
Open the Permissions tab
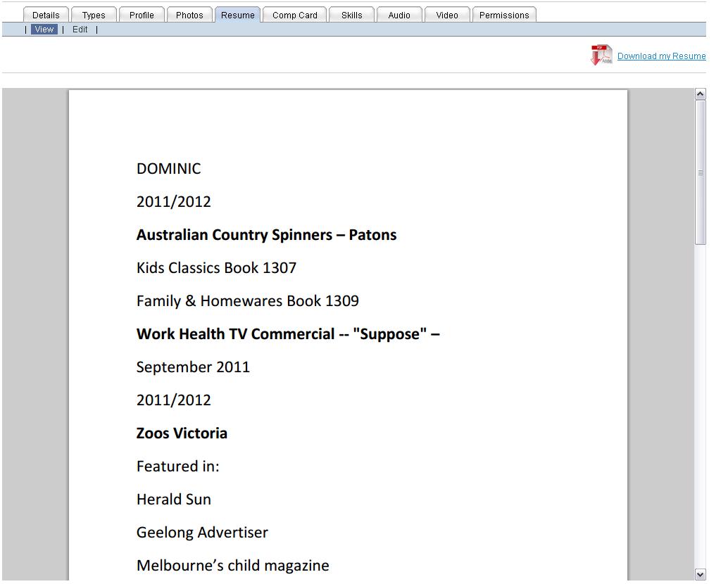[x=504, y=15]
